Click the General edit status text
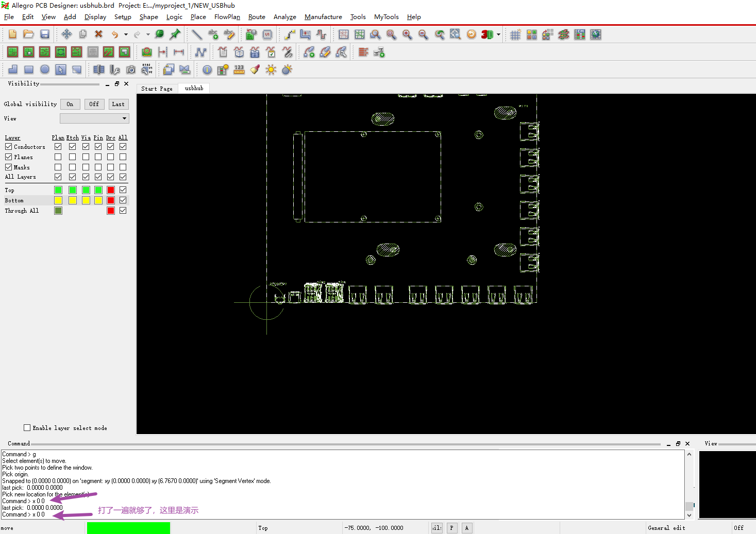756x534 pixels. click(x=666, y=528)
